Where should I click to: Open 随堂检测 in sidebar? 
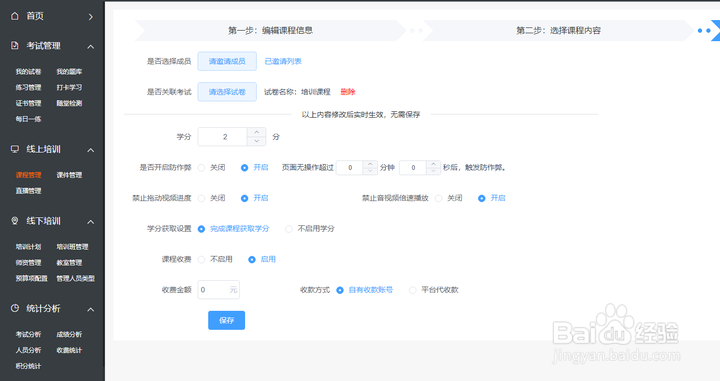pos(69,103)
